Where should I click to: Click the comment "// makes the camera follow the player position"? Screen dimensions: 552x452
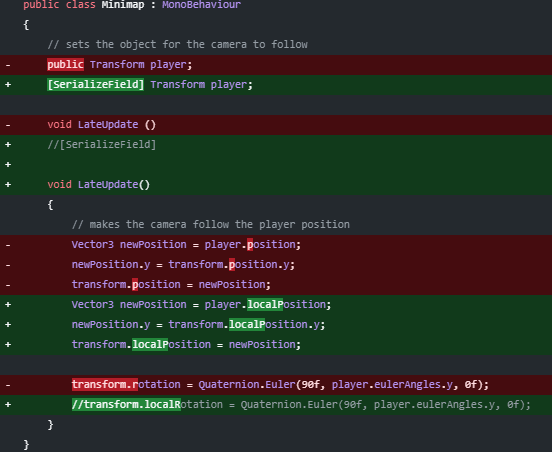pos(211,224)
